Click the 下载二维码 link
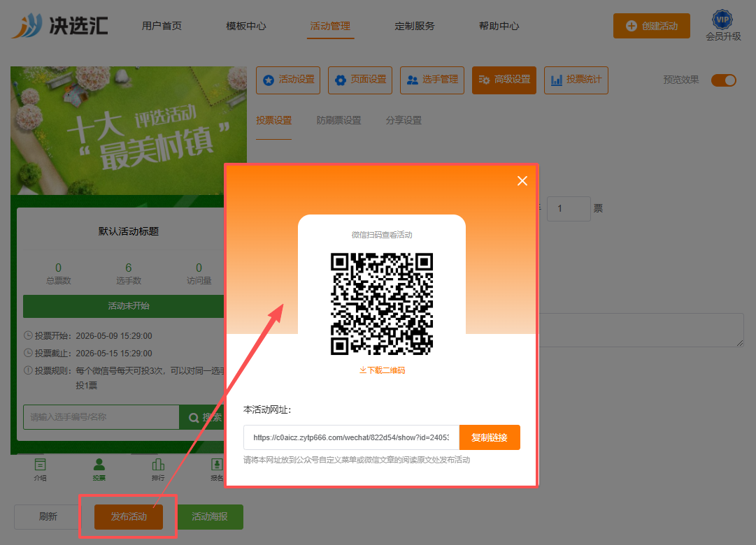Image resolution: width=756 pixels, height=545 pixels. 382,370
